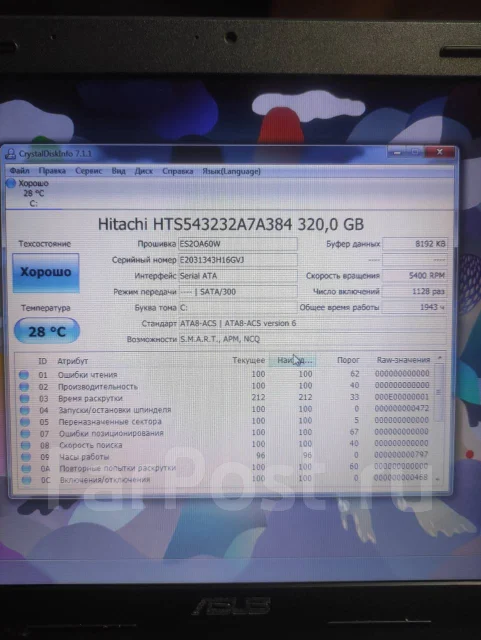Image resolution: width=481 pixels, height=640 pixels.
Task: Click the transfer mode field SATA/300
Action: (238, 292)
